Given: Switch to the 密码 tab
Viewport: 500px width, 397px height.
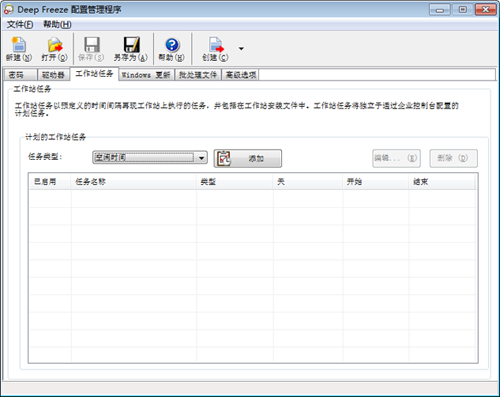Looking at the screenshot, I should tap(20, 75).
